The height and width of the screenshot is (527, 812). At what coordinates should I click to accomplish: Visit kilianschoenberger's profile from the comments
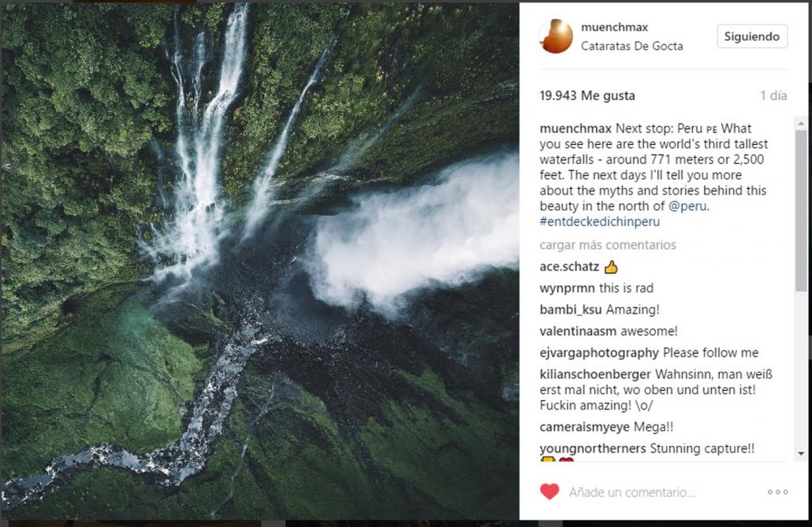click(x=595, y=374)
